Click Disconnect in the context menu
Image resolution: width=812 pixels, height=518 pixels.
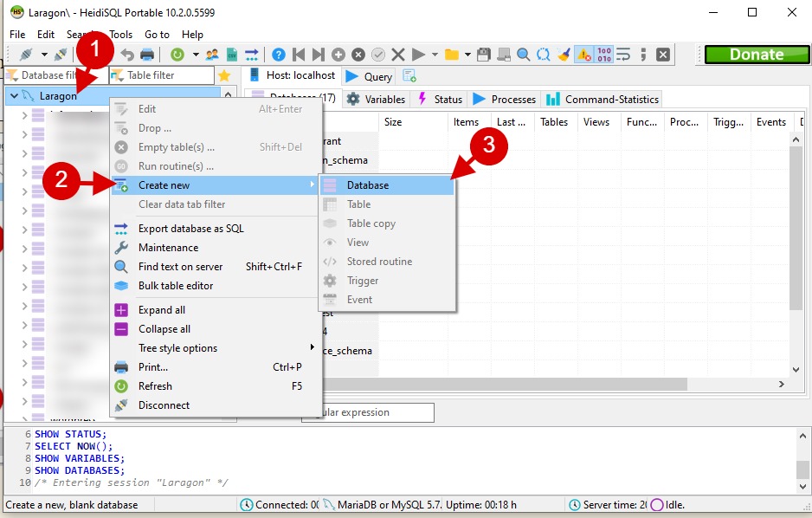[x=215, y=405]
